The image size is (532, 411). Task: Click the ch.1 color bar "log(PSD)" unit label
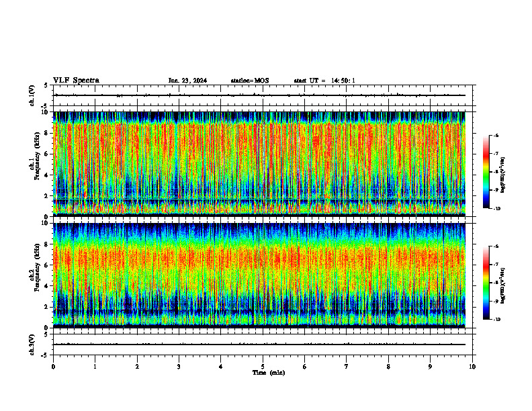[x=504, y=175]
